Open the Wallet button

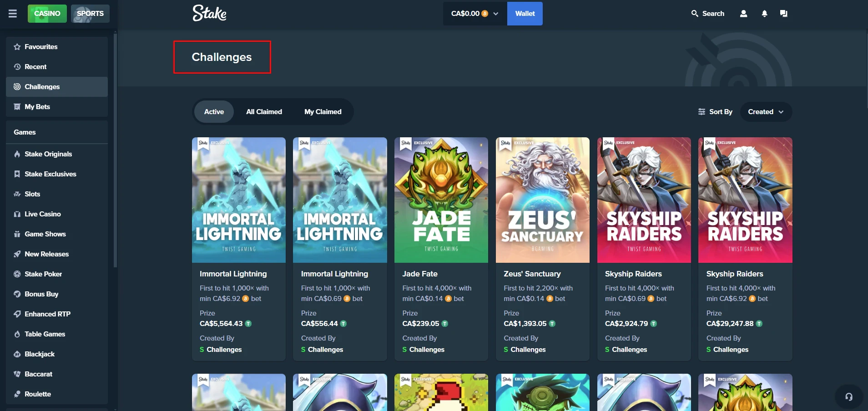tap(525, 14)
